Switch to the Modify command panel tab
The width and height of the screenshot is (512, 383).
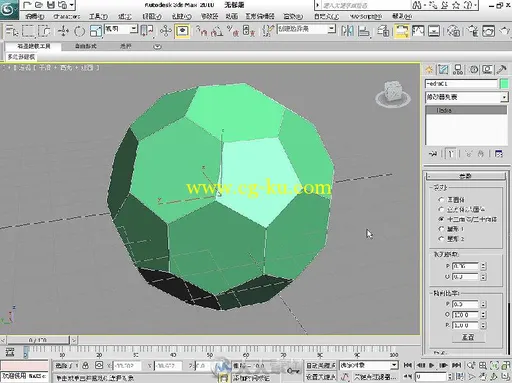[443, 70]
